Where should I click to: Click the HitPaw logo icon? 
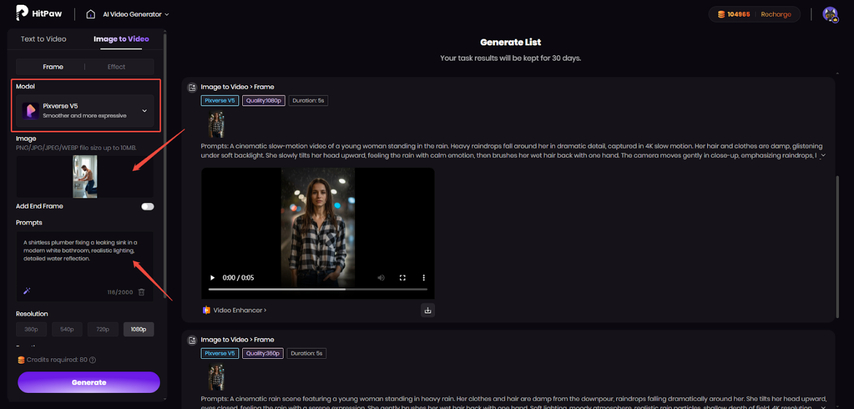tap(22, 14)
